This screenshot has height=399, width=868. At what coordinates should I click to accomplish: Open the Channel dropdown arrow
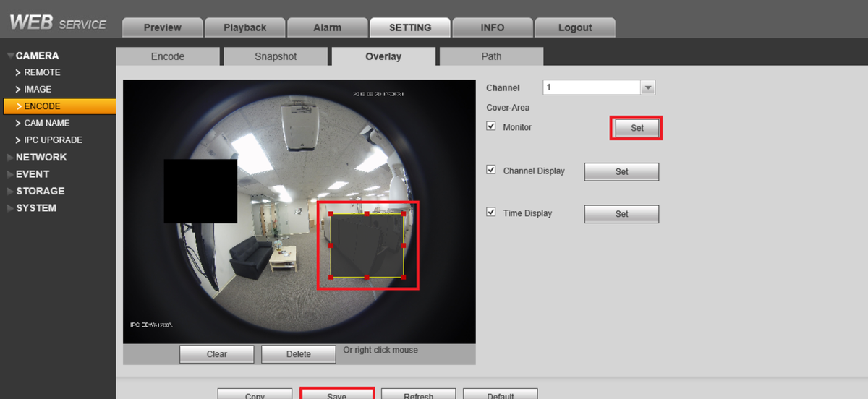pyautogui.click(x=648, y=87)
